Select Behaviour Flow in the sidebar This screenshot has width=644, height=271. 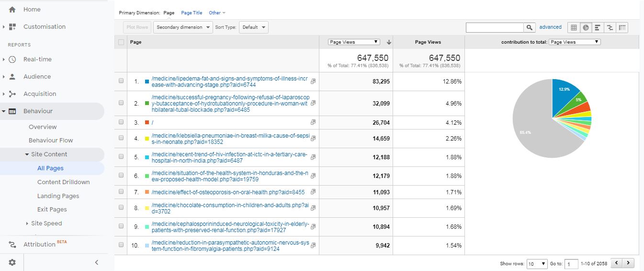[51, 141]
